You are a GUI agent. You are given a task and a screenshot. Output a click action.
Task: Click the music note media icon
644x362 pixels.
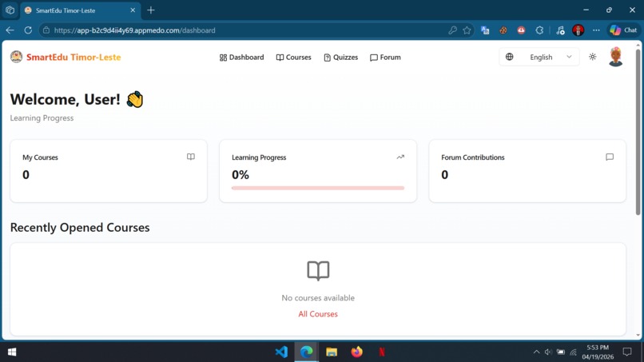click(560, 30)
